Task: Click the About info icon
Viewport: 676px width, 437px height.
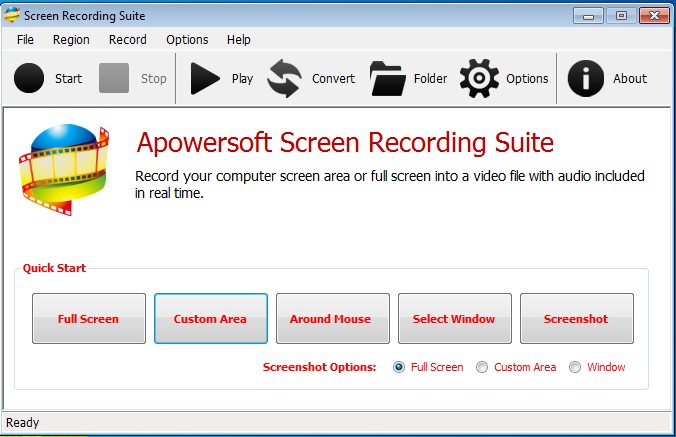Action: click(586, 78)
